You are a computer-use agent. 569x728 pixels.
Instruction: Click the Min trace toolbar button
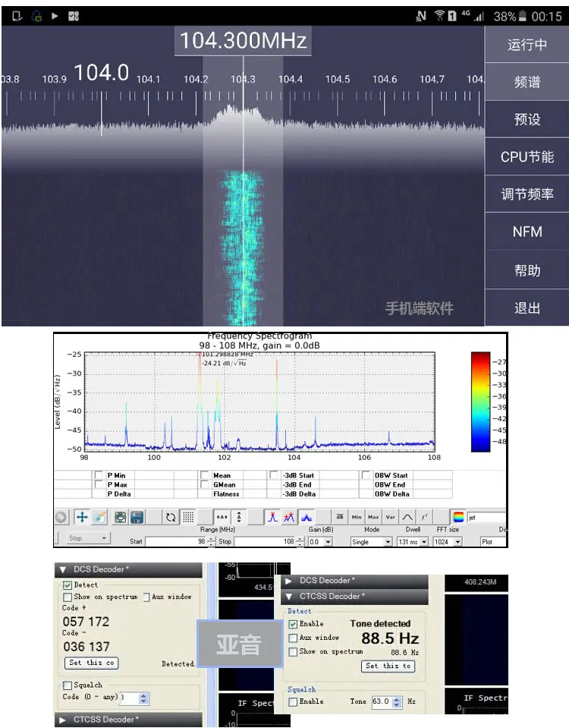[x=357, y=517]
